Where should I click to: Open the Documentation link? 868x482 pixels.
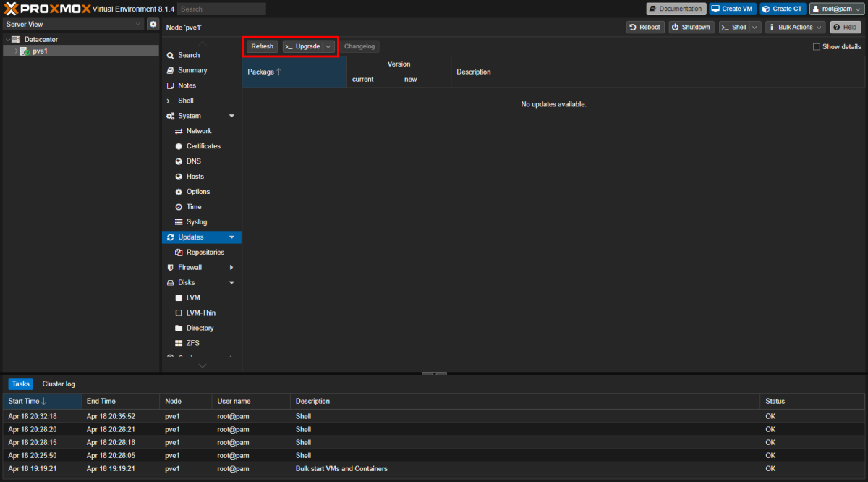click(676, 9)
